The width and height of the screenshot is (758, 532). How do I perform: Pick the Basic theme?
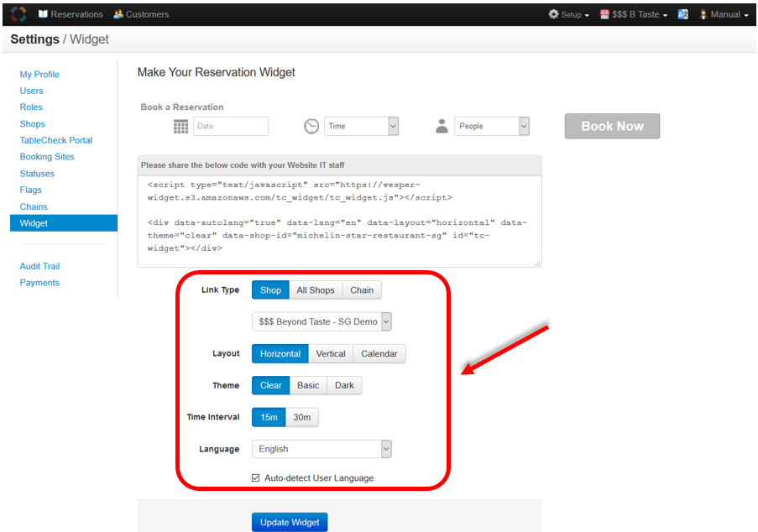point(308,385)
